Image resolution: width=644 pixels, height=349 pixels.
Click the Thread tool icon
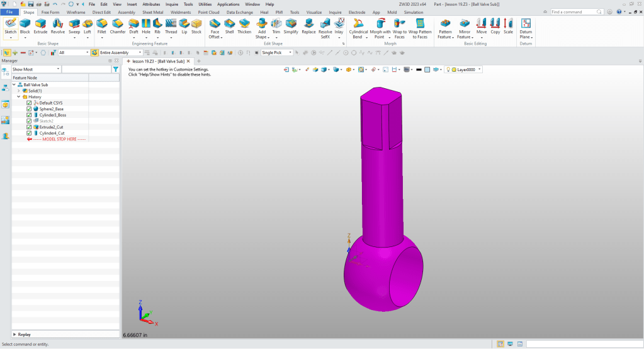coord(171,26)
